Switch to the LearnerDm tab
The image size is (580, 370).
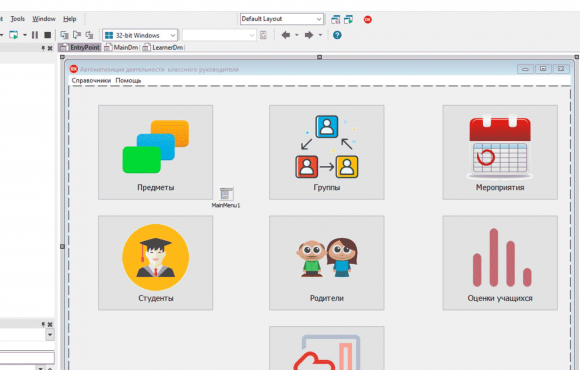(163, 47)
